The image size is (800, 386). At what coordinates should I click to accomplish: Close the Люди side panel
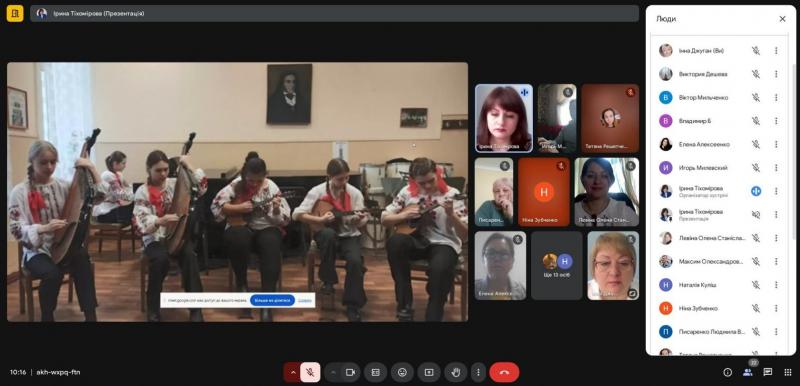782,19
